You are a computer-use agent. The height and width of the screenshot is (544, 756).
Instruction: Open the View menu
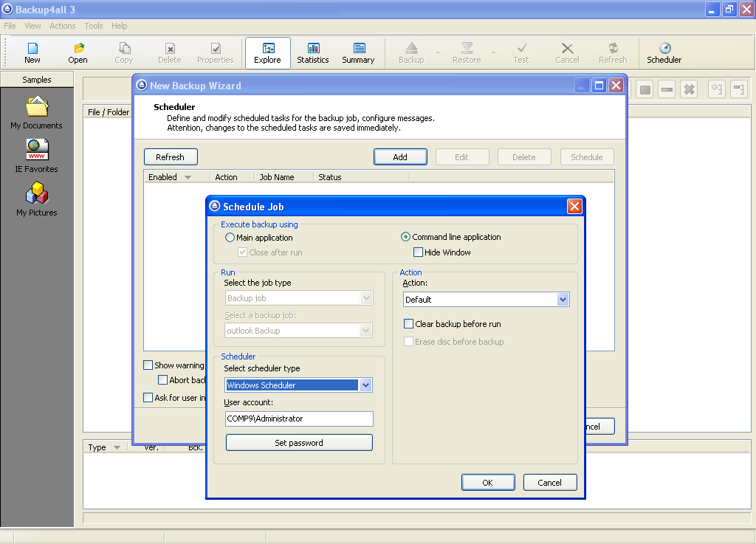[32, 26]
